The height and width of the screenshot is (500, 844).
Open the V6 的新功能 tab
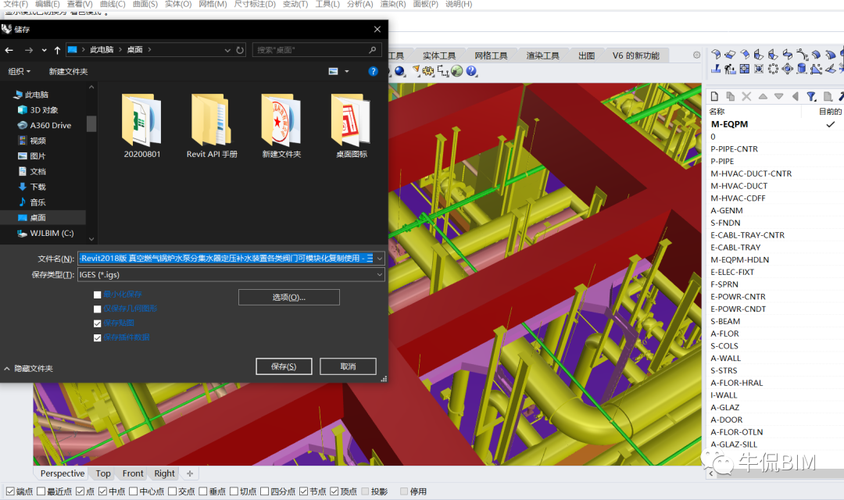coord(636,55)
